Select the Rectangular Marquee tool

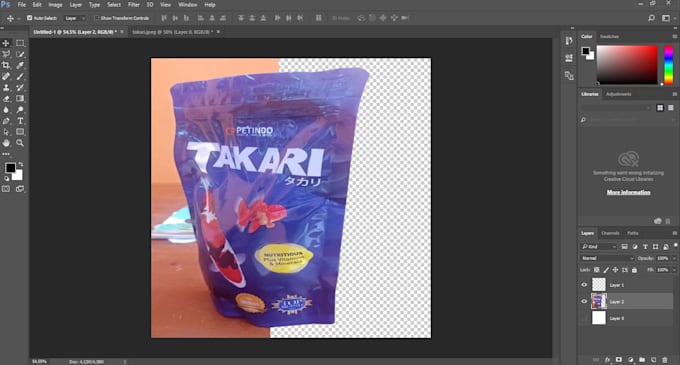click(x=20, y=43)
